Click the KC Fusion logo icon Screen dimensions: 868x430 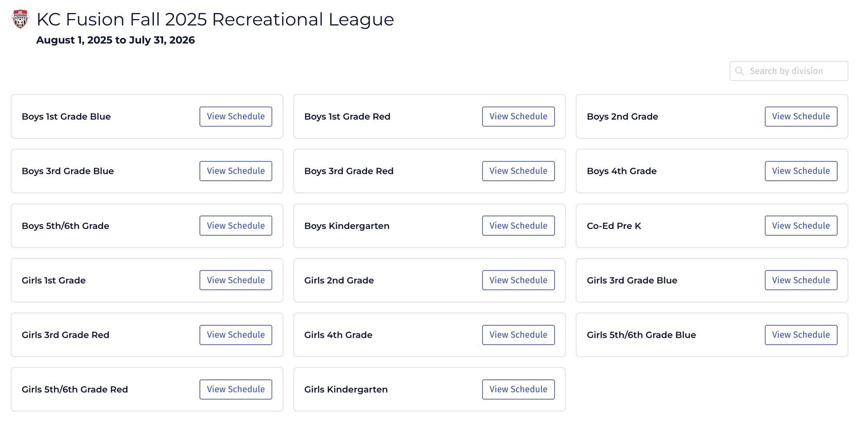[x=20, y=19]
